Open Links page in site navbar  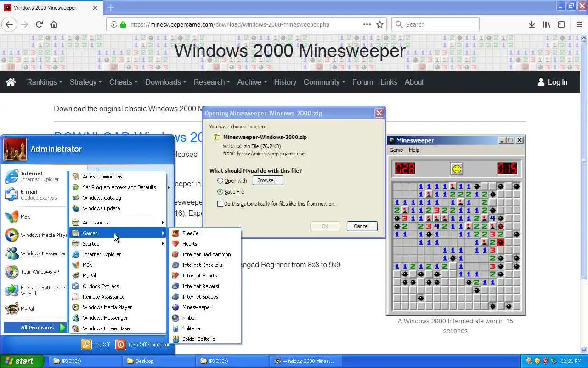click(389, 82)
